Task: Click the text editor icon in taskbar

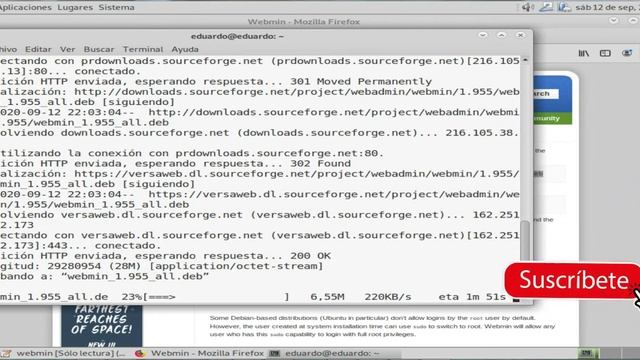Action: tap(6, 353)
